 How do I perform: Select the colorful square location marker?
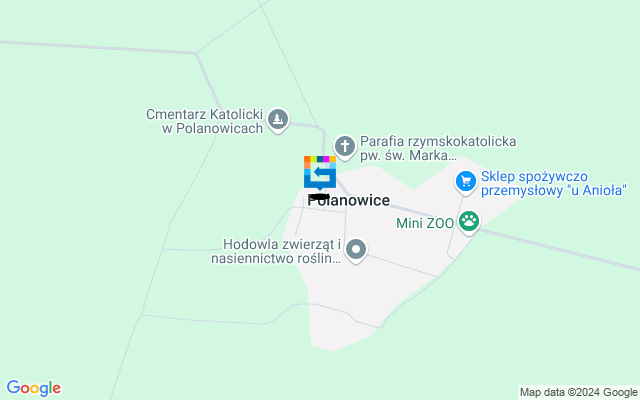point(320,173)
